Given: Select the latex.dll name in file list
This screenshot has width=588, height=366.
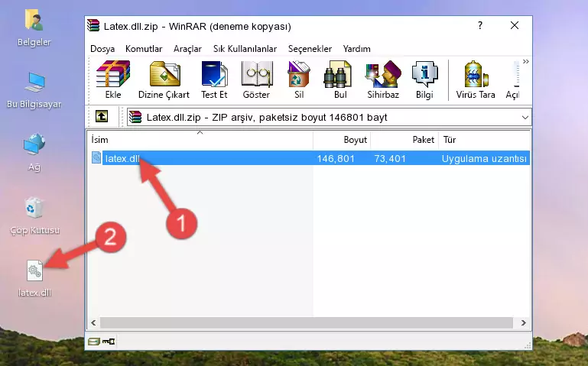Looking at the screenshot, I should [x=122, y=158].
